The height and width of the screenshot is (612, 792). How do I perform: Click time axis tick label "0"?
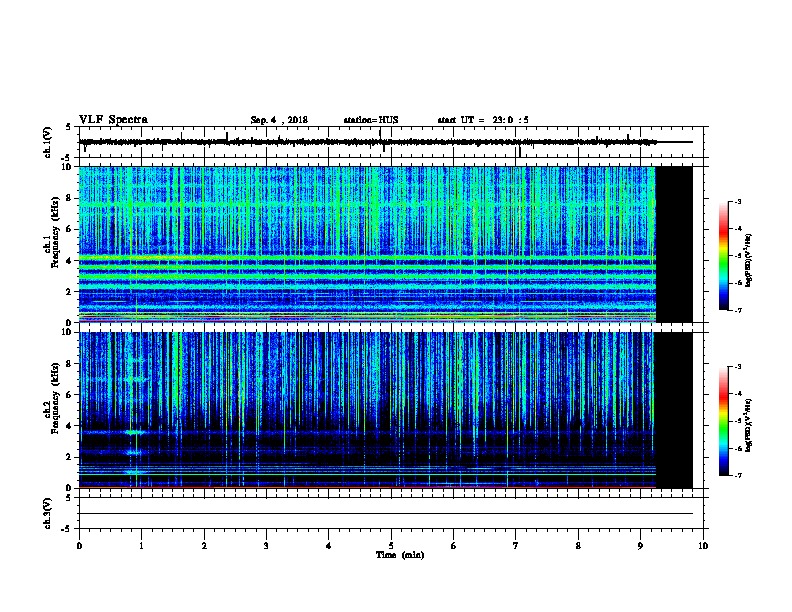tap(79, 546)
